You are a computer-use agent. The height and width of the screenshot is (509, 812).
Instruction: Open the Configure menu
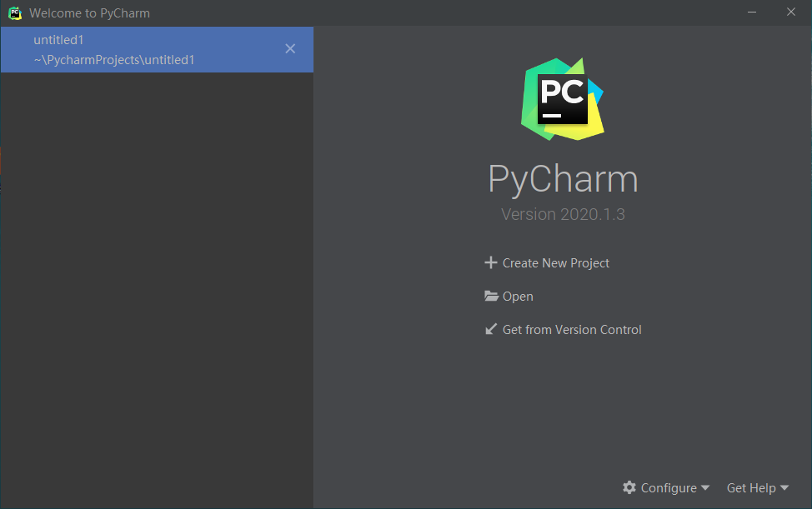pyautogui.click(x=669, y=487)
